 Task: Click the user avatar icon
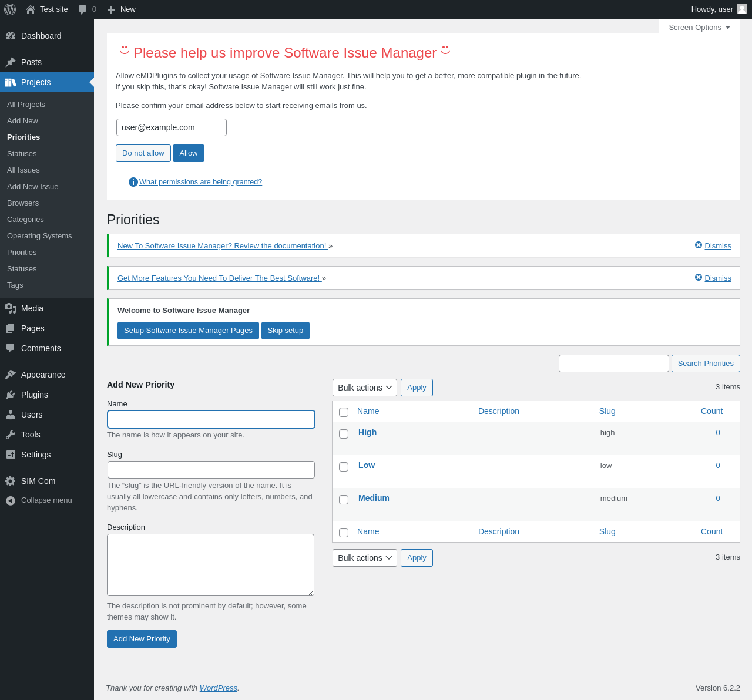(742, 9)
